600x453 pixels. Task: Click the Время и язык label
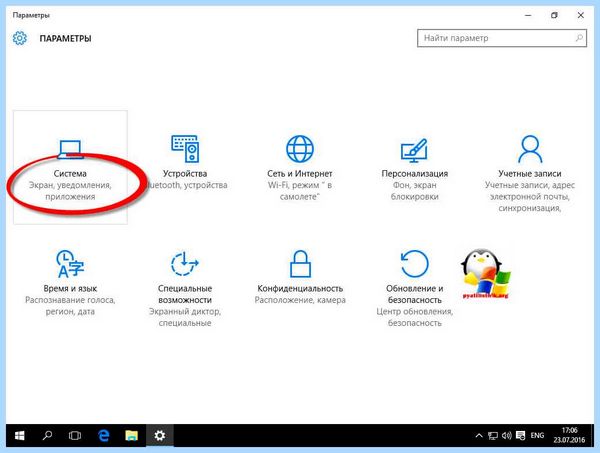[x=70, y=288]
